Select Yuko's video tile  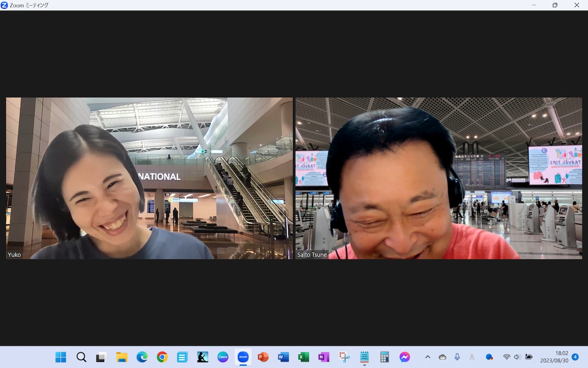(x=149, y=178)
